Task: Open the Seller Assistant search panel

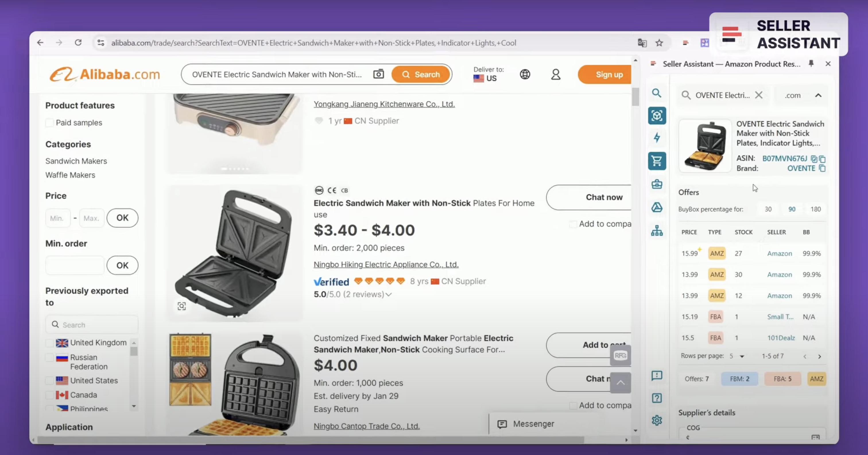Action: coord(657,93)
